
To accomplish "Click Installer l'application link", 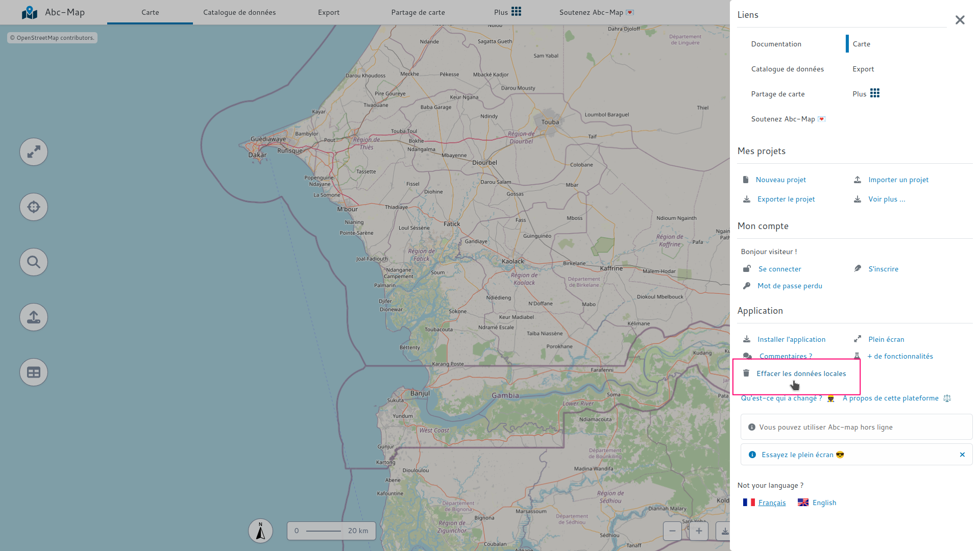I will (791, 340).
